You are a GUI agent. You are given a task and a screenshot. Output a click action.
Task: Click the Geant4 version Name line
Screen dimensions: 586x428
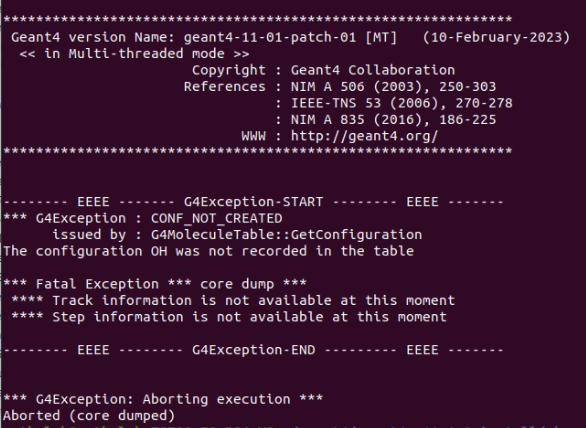coord(290,37)
